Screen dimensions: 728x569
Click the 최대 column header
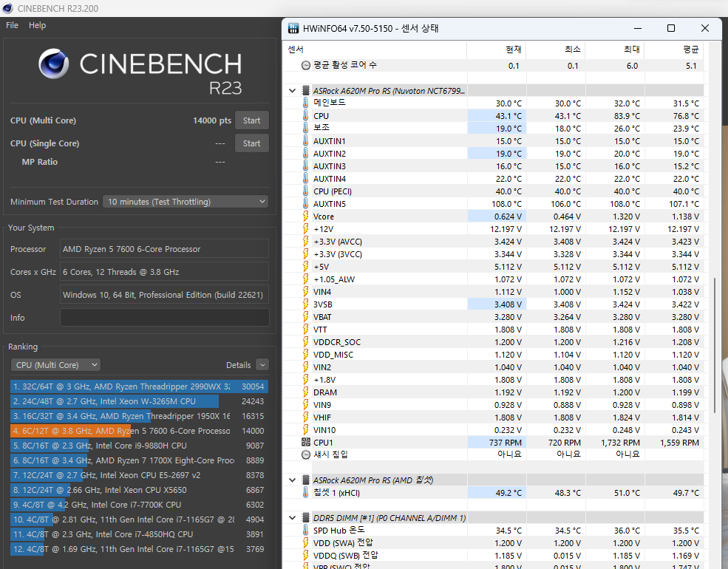[x=615, y=50]
